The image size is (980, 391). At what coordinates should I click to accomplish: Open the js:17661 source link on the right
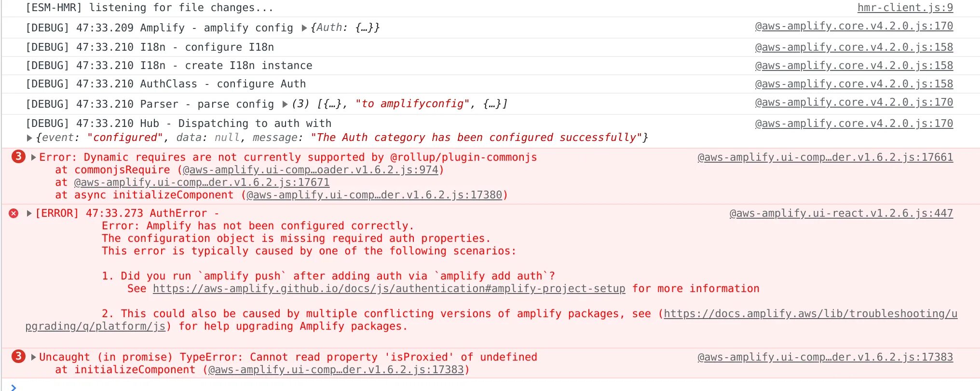coord(825,157)
